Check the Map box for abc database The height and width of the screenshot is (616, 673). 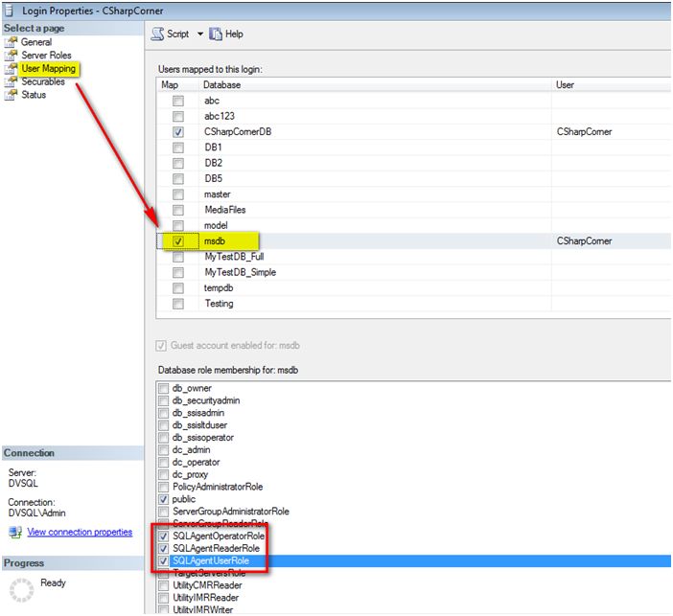pos(178,101)
